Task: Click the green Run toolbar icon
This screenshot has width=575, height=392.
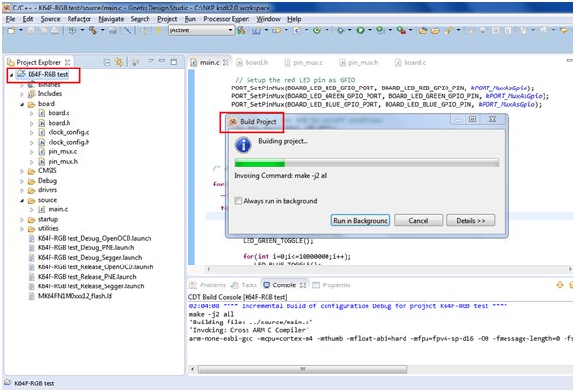Action: (360, 30)
